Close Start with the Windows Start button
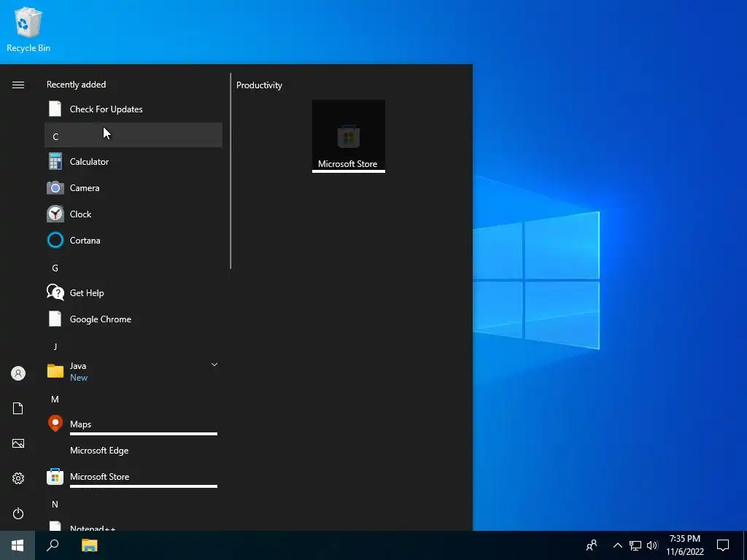 point(18,545)
